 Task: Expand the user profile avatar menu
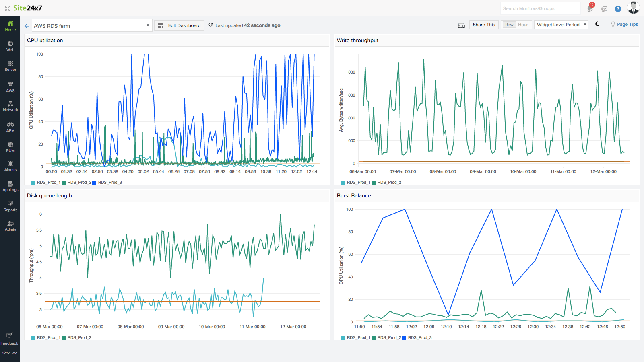coord(633,7)
